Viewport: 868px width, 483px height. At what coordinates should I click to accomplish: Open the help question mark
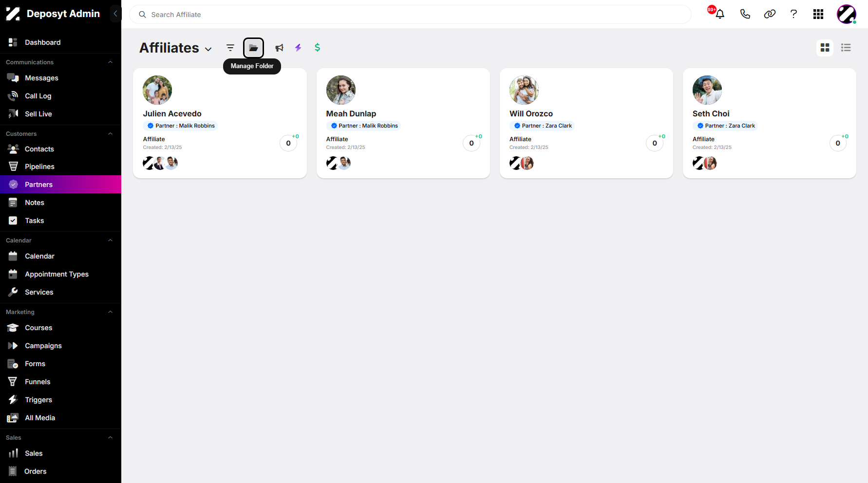point(793,14)
